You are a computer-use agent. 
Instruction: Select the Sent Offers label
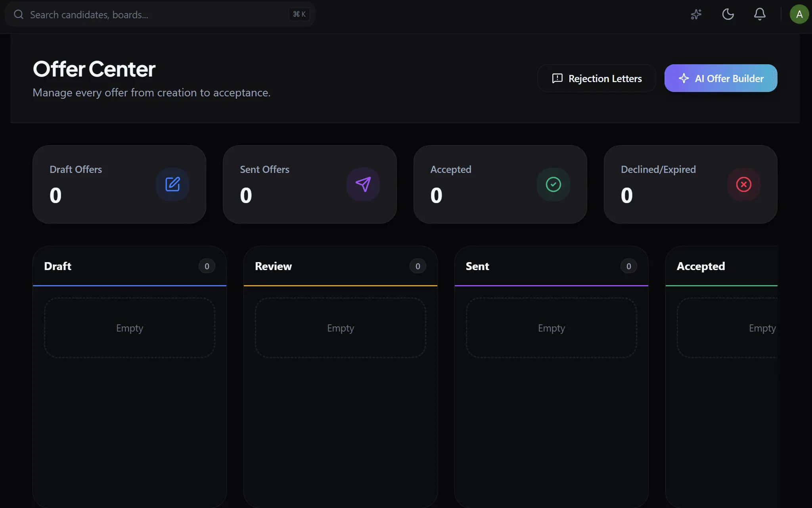click(x=264, y=169)
